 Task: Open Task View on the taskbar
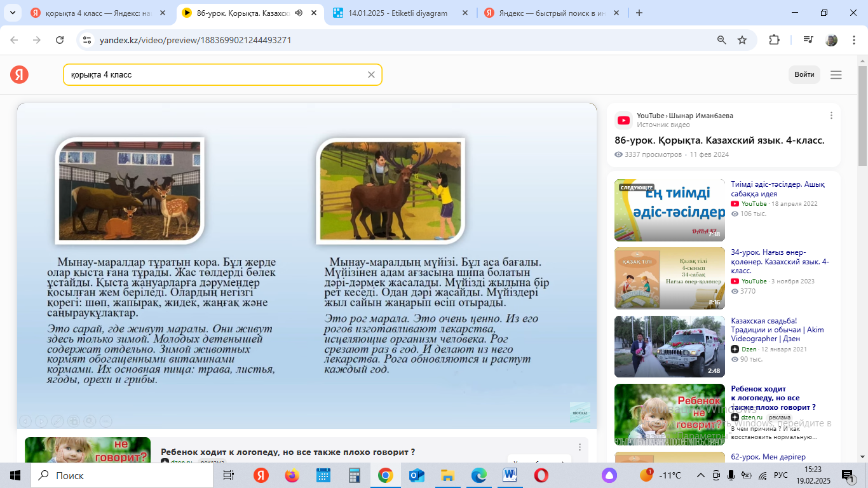pyautogui.click(x=229, y=475)
